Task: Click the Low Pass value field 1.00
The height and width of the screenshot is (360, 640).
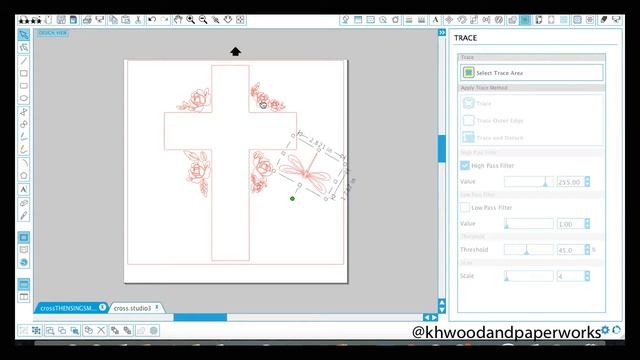Action: pos(570,224)
